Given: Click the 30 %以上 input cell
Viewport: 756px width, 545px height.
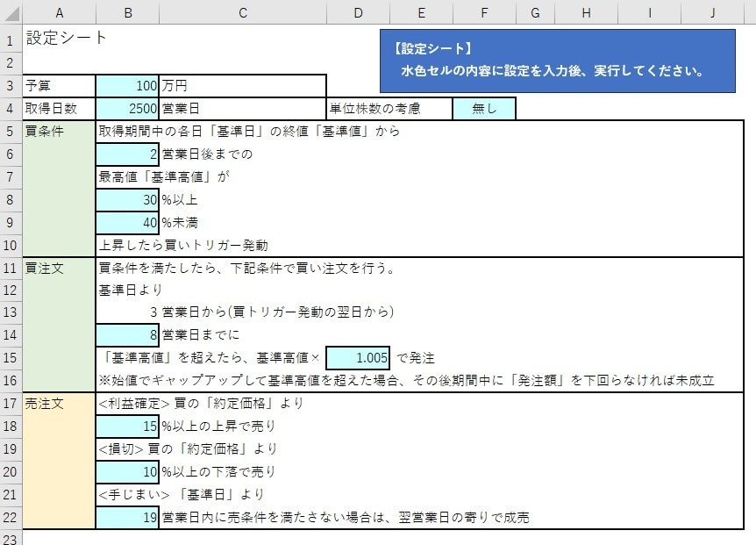Looking at the screenshot, I should coord(128,200).
